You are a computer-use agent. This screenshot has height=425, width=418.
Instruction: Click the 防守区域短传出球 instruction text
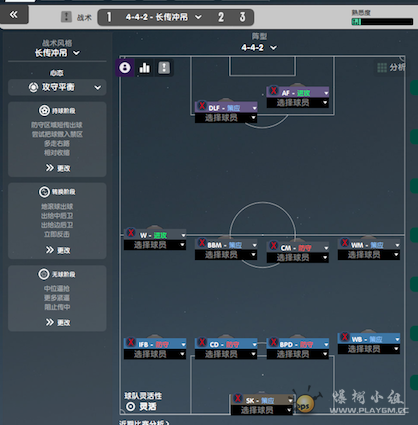[x=57, y=125]
